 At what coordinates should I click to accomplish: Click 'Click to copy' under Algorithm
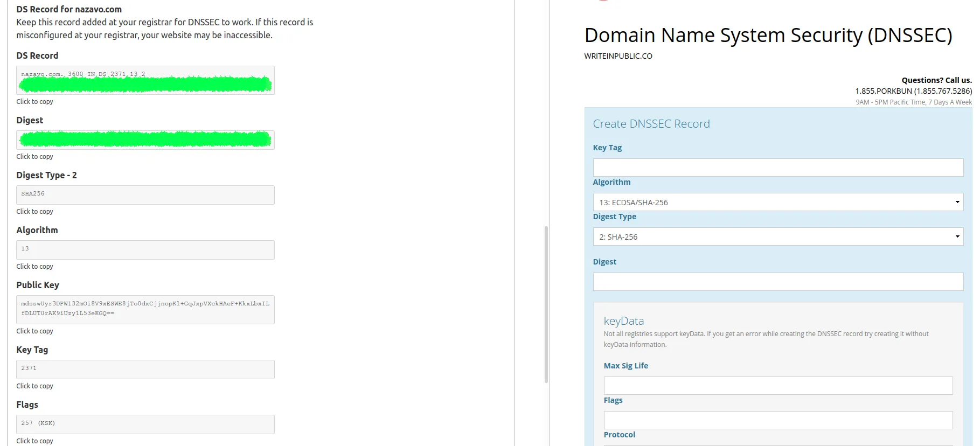click(34, 267)
